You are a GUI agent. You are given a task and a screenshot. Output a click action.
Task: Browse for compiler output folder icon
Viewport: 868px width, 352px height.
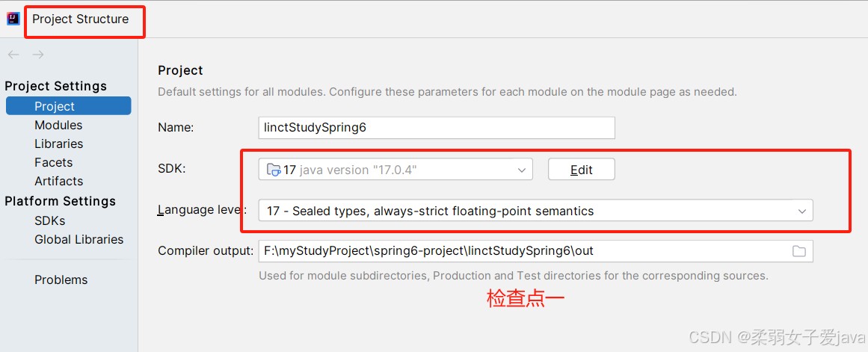(x=798, y=251)
